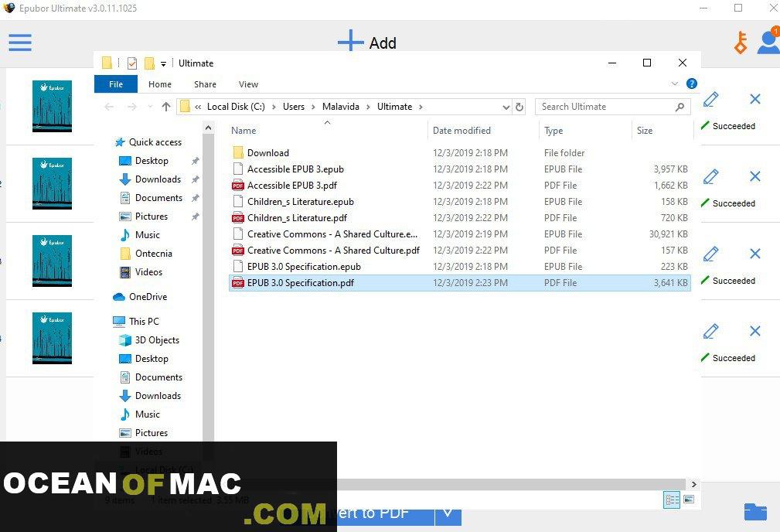Image resolution: width=780 pixels, height=532 pixels.
Task: Open the quick access toolbar customize dropdown
Action: [163, 63]
